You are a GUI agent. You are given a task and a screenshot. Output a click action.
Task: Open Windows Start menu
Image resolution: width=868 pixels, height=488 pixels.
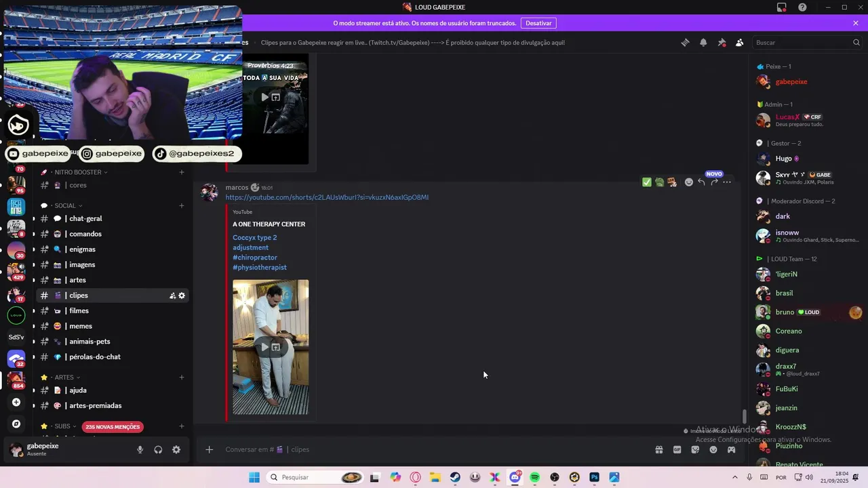254,477
